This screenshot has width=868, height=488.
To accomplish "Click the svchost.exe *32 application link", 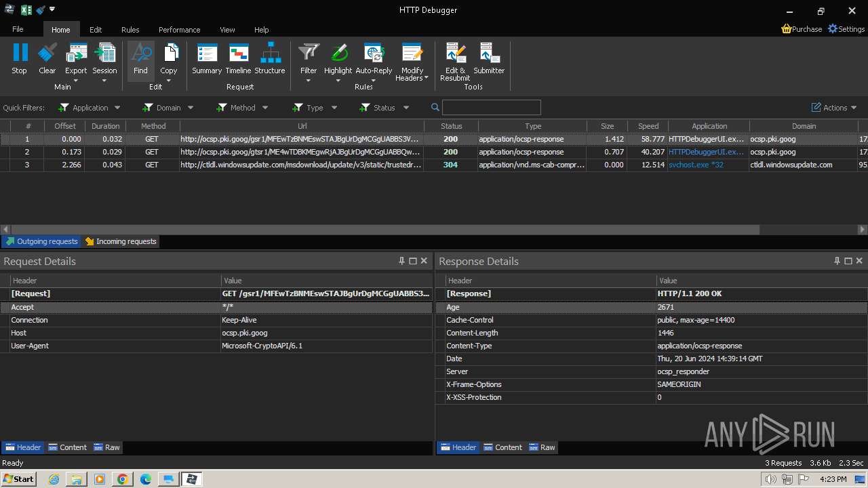I will [696, 165].
